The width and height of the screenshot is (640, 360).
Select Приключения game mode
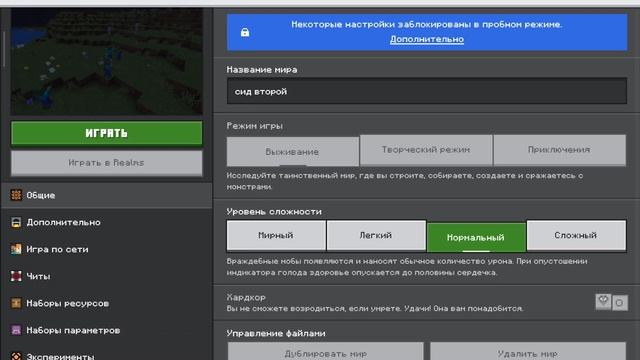pyautogui.click(x=559, y=150)
